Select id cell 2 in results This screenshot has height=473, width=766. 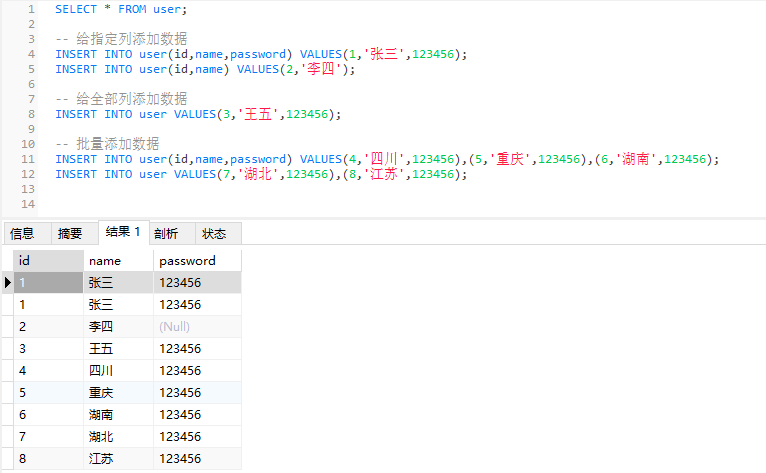48,326
